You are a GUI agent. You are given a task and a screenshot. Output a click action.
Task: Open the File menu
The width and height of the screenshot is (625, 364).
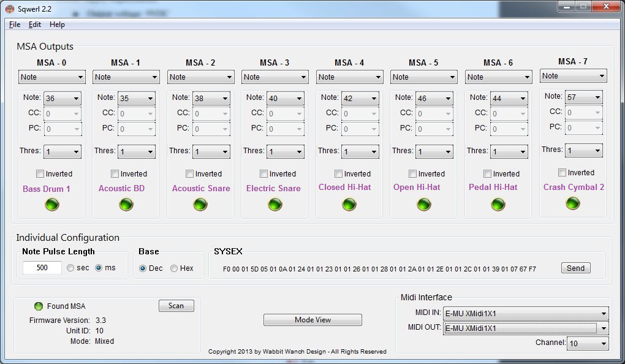click(15, 25)
